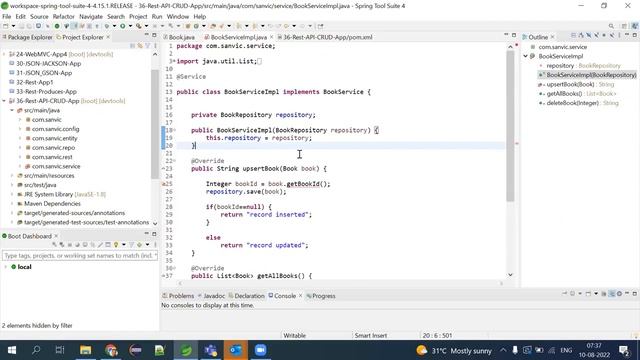Close the Boot Dashboard tab

[56, 236]
